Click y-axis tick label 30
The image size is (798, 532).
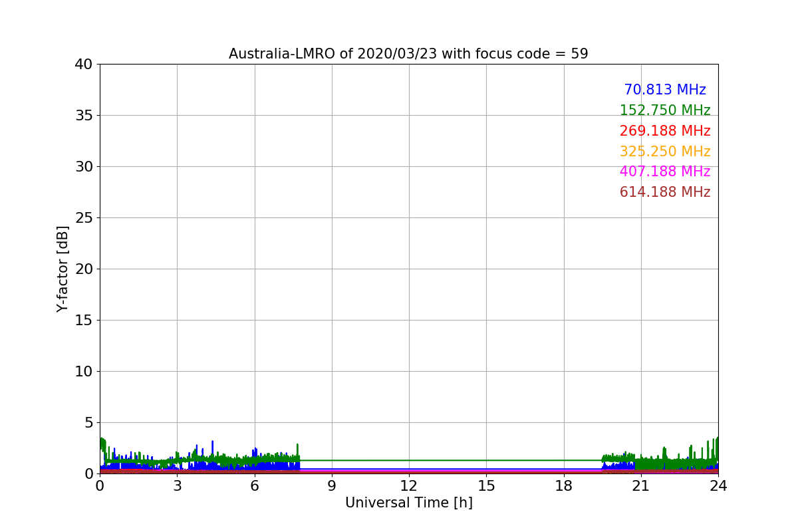[84, 167]
